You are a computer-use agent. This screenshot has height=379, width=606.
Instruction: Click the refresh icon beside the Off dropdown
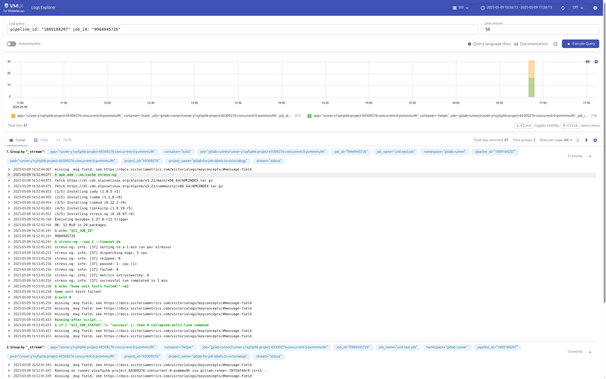pos(563,8)
